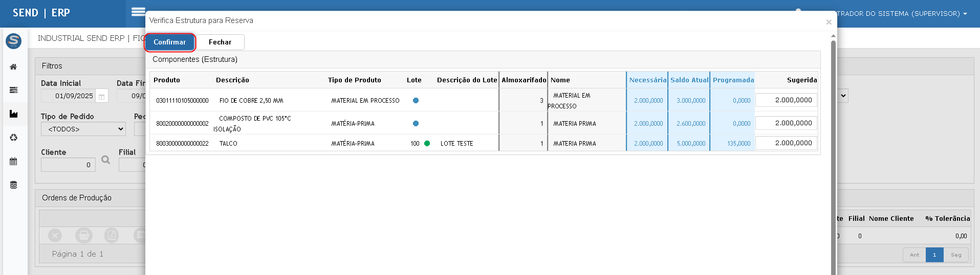Edit Sugerida quantity for TALCO row

click(786, 143)
